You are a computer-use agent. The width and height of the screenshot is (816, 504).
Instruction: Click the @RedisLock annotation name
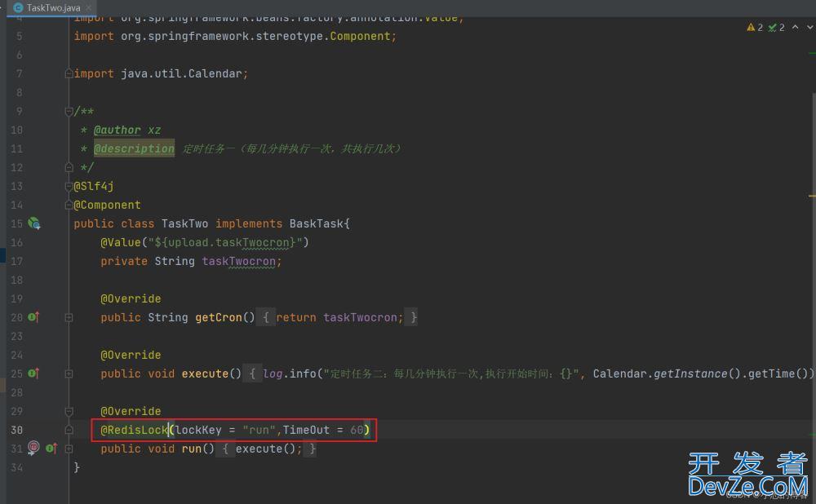pos(135,430)
